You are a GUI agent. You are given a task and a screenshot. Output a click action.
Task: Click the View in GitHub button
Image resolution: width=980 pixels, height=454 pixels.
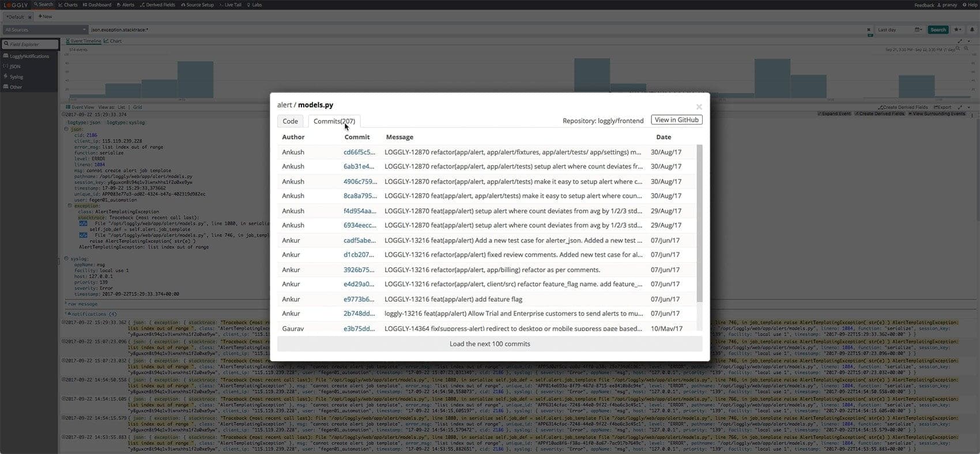(676, 120)
